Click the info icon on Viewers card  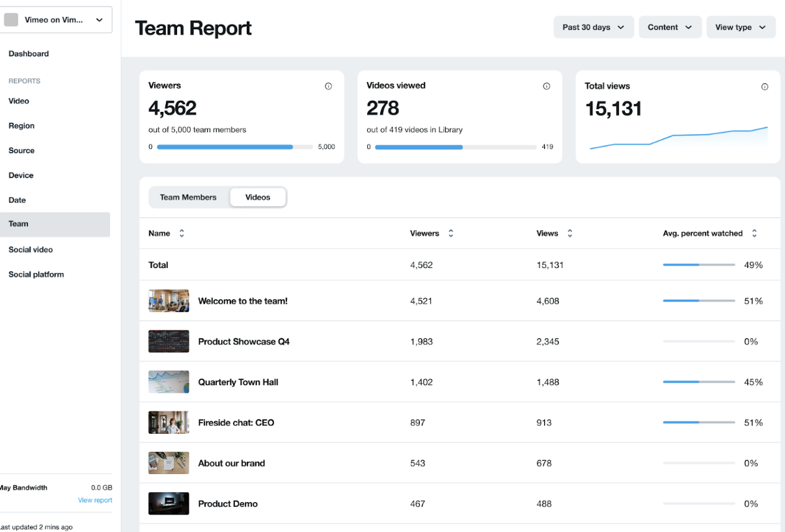click(328, 86)
